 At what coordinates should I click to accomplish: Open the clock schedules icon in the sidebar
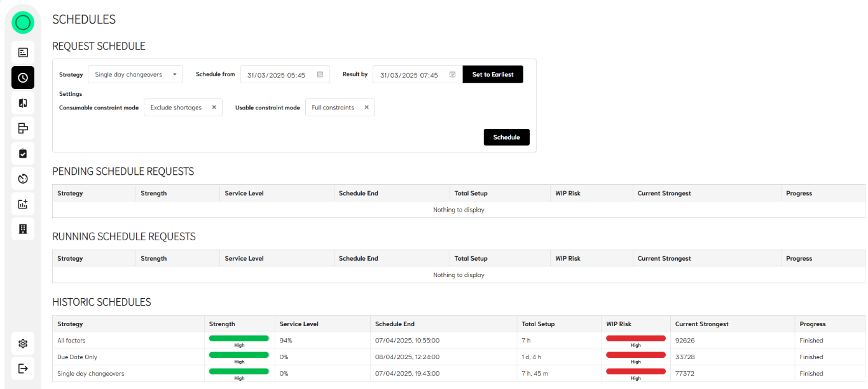[23, 78]
